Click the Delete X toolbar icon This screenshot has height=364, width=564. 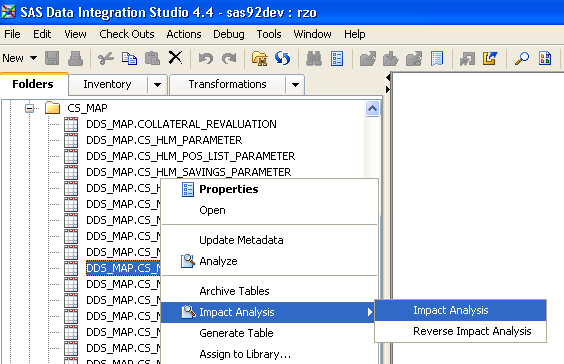[176, 58]
